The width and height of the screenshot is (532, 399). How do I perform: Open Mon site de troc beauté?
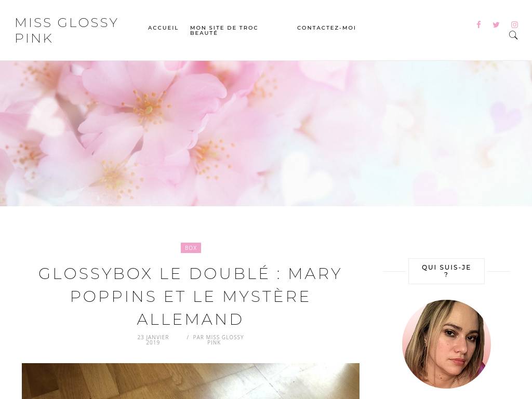tap(224, 30)
